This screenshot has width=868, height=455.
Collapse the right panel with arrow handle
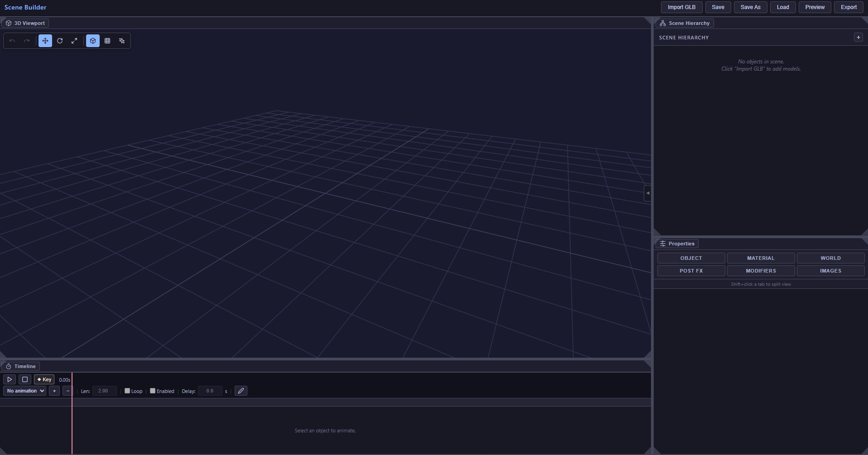click(x=647, y=193)
